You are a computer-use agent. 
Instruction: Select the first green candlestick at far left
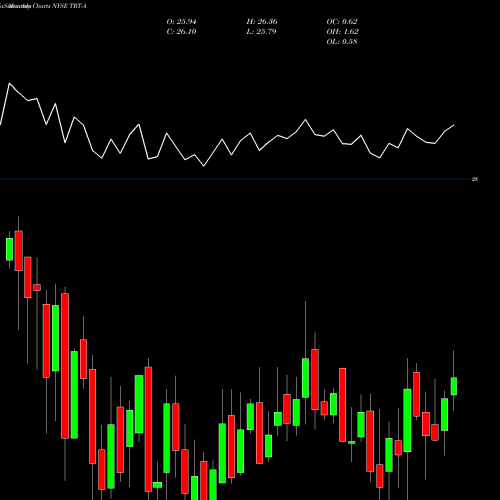(x=9, y=249)
